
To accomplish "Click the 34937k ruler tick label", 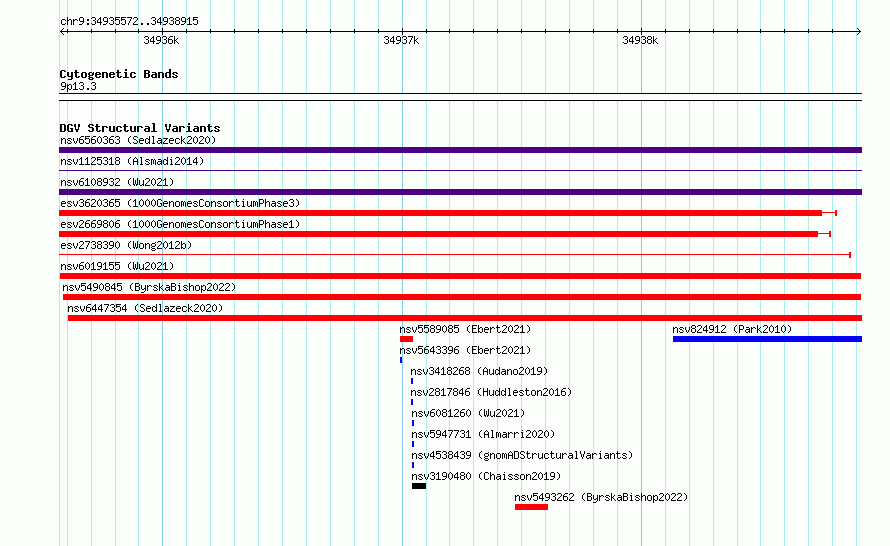I will pos(401,40).
